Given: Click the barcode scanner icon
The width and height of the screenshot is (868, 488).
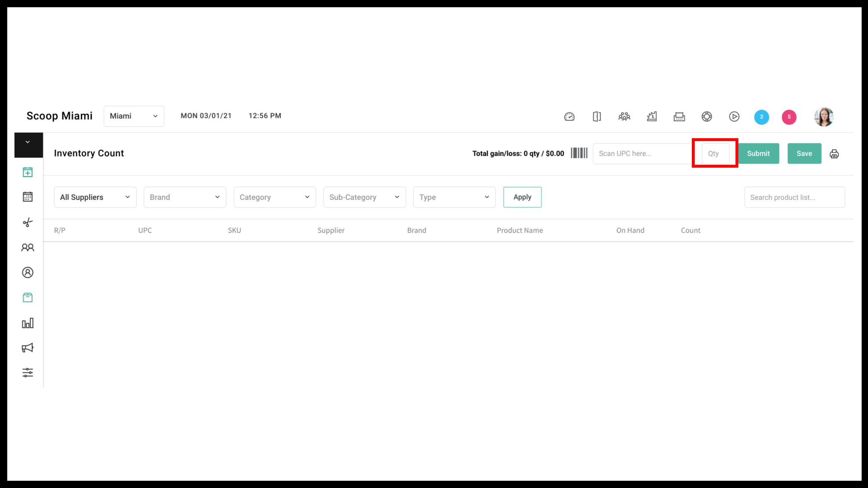Looking at the screenshot, I should [x=579, y=153].
